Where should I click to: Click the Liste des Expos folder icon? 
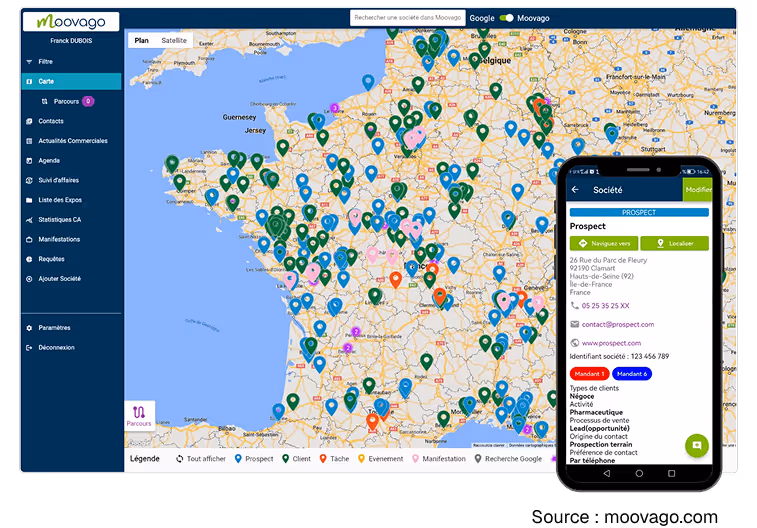click(x=29, y=200)
